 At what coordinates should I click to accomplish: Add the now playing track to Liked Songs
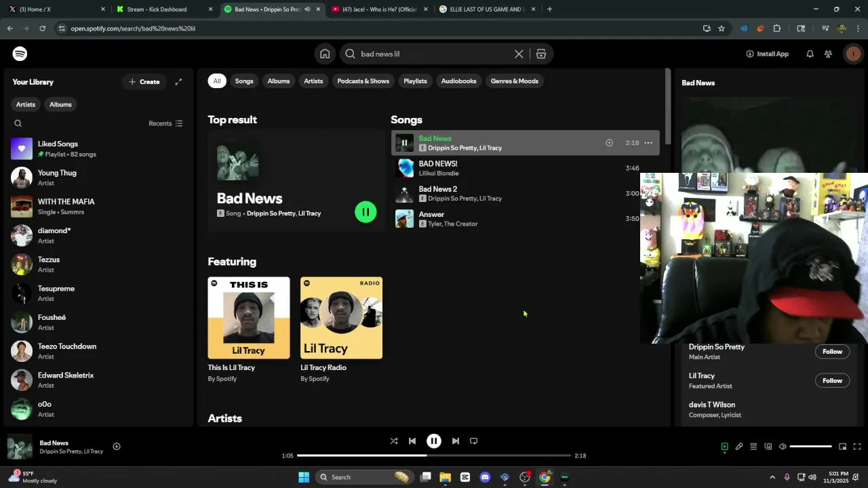[117, 446]
